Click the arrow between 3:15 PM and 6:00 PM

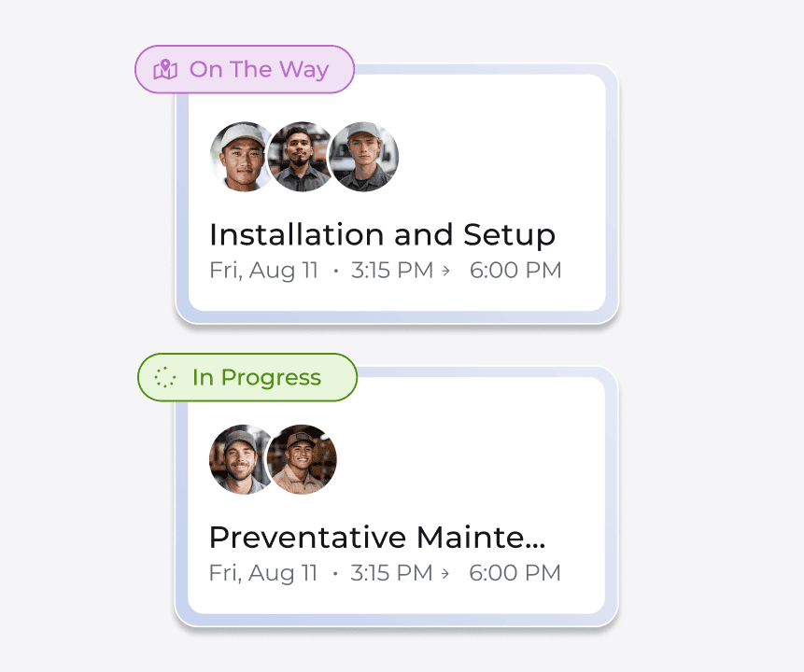[x=445, y=270]
